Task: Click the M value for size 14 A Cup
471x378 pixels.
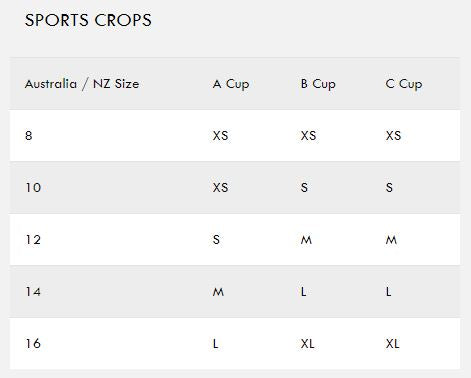Action: (218, 292)
